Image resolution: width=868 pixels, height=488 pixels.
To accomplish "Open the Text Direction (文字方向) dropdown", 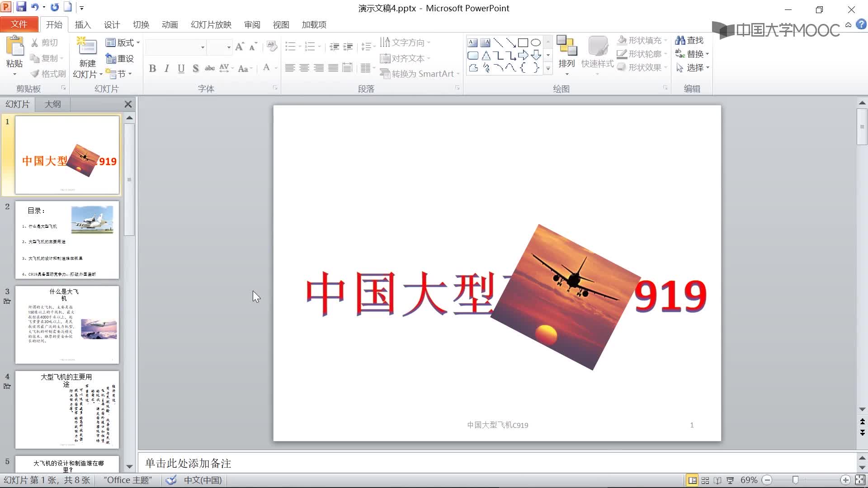I will coord(405,42).
